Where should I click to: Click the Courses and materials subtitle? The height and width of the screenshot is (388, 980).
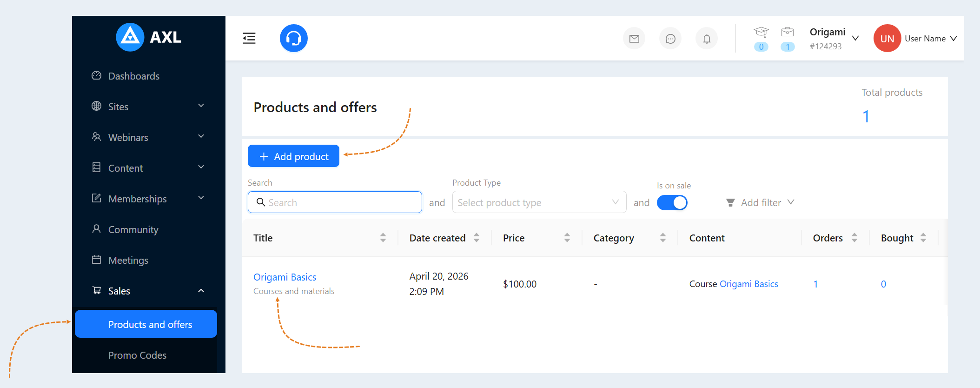pyautogui.click(x=294, y=291)
